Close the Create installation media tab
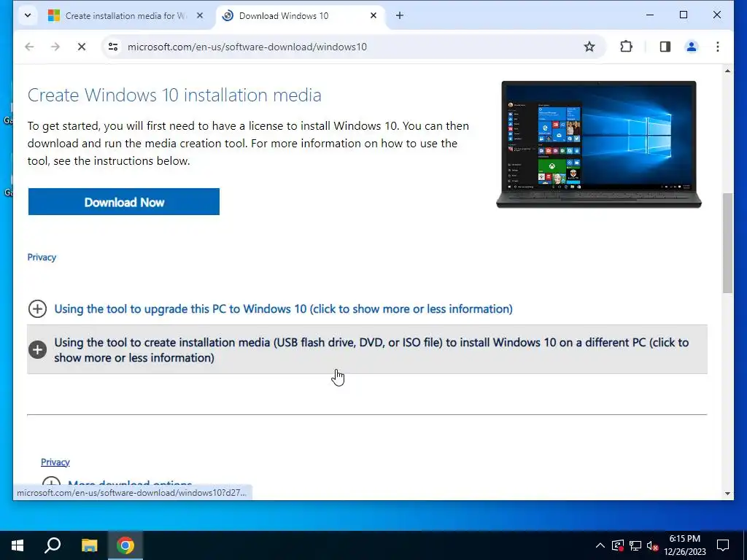The image size is (747, 560). (x=200, y=16)
